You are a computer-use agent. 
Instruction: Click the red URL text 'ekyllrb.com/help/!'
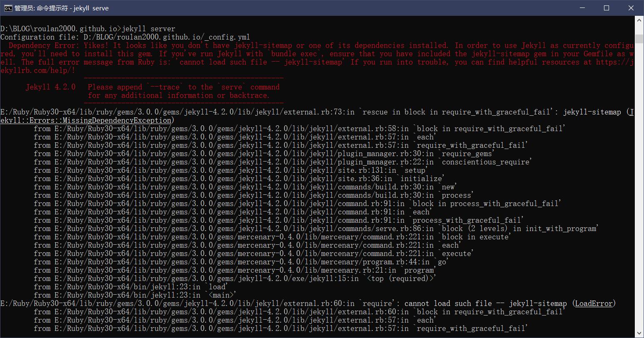(38, 70)
